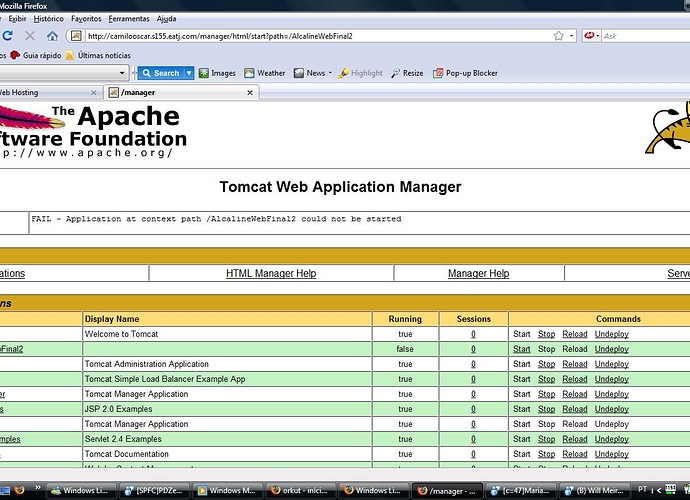
Task: Bookmark this page with the star icon
Action: click(x=558, y=36)
